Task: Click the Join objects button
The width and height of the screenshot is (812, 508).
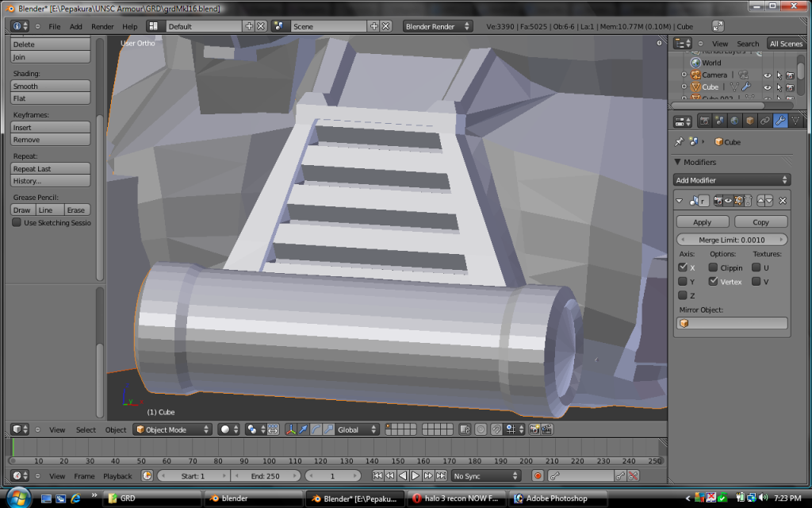Action: pyautogui.click(x=50, y=57)
